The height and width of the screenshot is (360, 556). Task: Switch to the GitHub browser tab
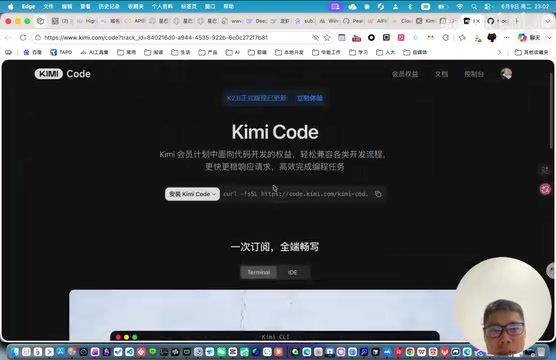(497, 21)
